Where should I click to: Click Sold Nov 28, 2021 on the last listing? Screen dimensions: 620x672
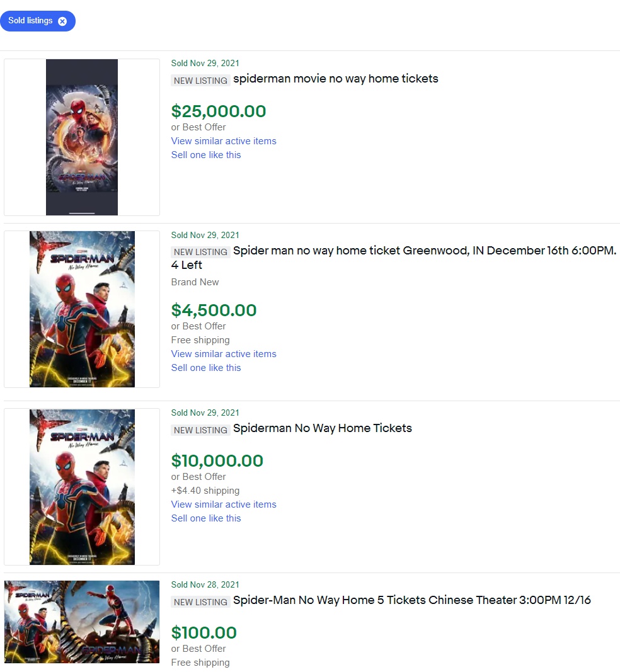pos(205,584)
